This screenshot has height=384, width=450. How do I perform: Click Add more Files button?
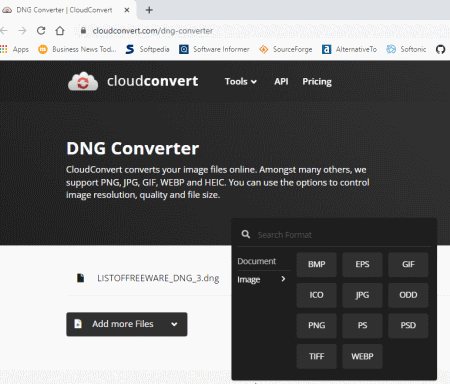127,324
